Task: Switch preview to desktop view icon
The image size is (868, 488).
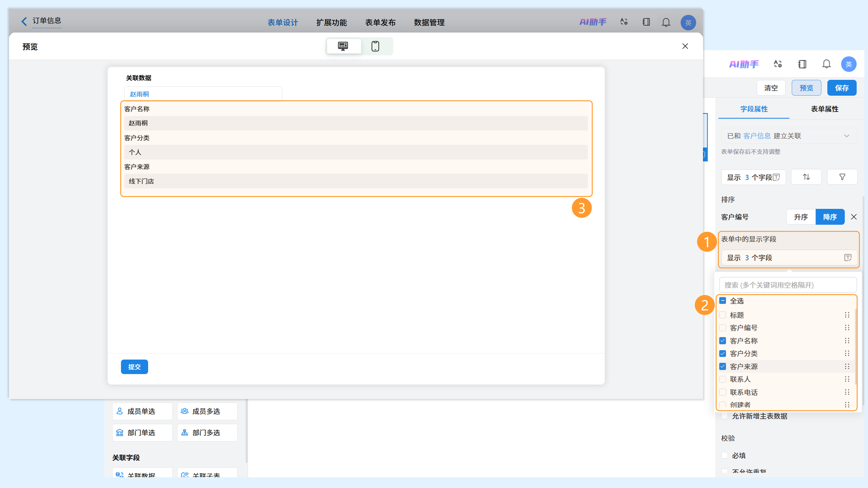Action: tap(343, 46)
